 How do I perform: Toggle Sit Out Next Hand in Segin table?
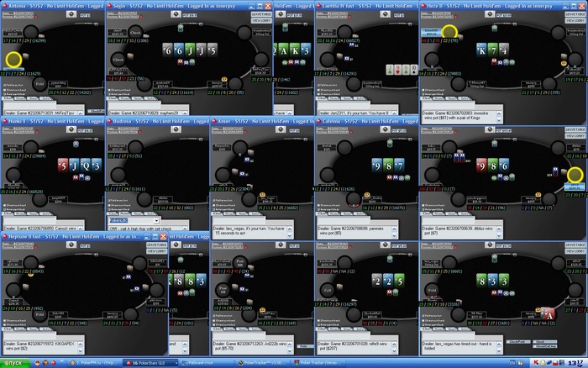pos(109,90)
